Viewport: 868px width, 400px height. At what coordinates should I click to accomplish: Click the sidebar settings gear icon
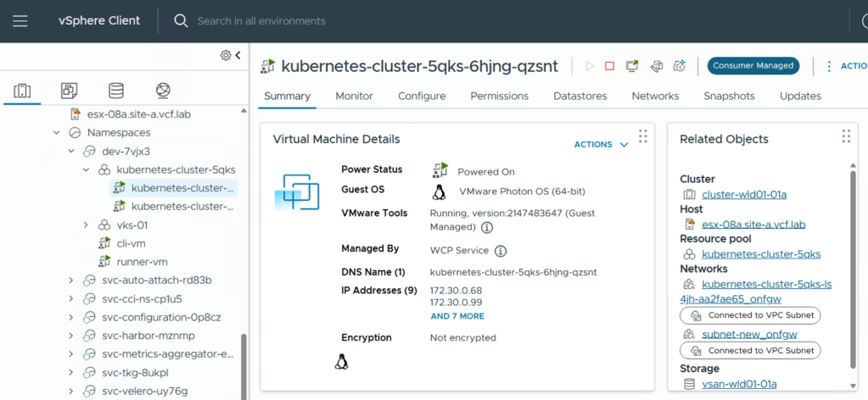point(226,55)
